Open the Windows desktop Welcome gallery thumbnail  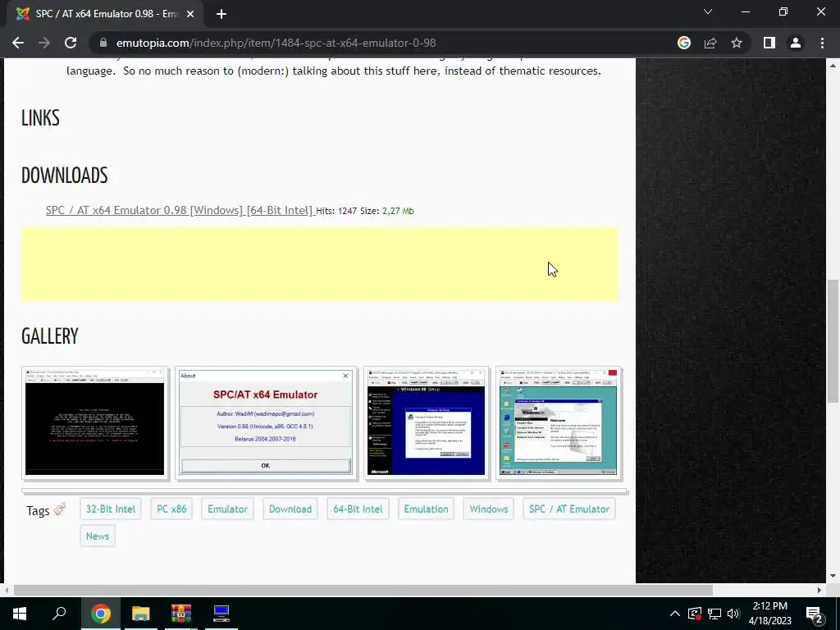(558, 422)
